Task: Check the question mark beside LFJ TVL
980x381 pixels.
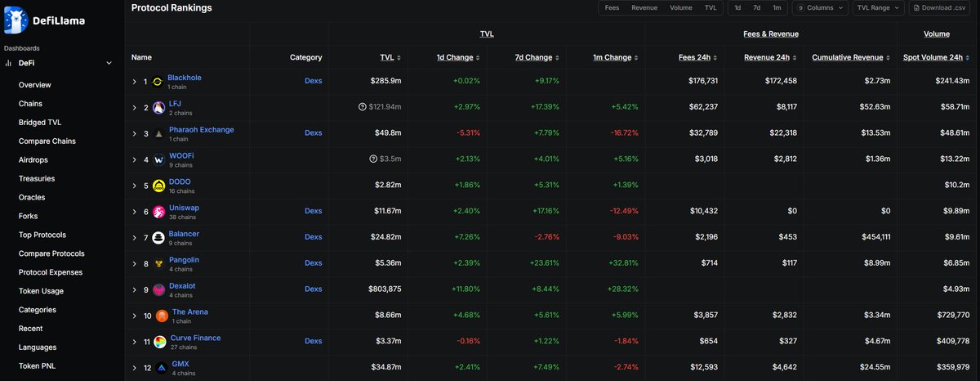Action: pyautogui.click(x=362, y=107)
